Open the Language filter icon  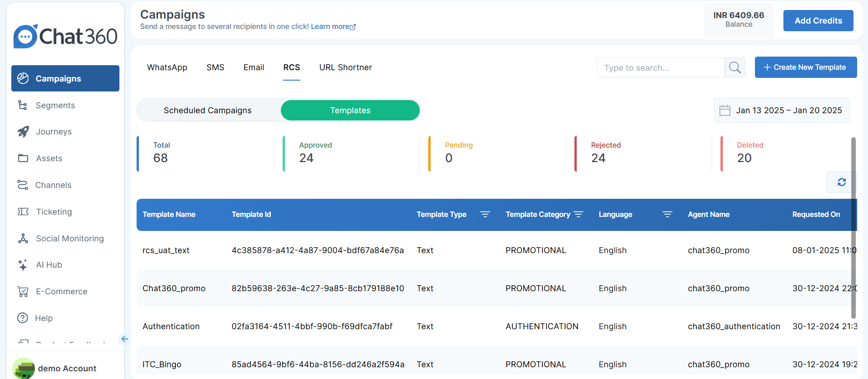coord(667,214)
